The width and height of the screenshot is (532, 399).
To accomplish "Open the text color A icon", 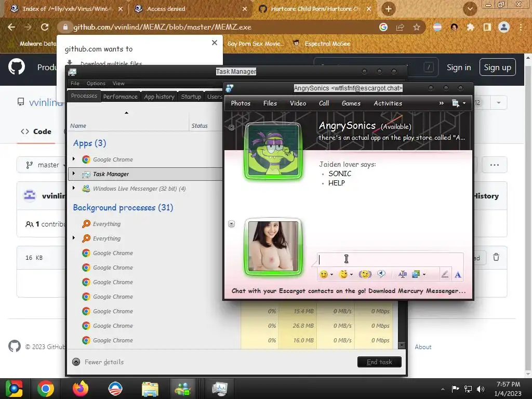I will [x=458, y=274].
